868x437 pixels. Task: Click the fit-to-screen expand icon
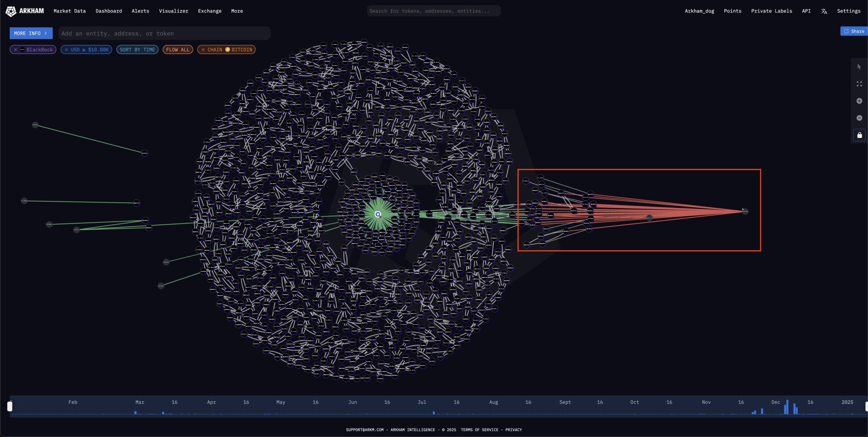[x=859, y=84]
